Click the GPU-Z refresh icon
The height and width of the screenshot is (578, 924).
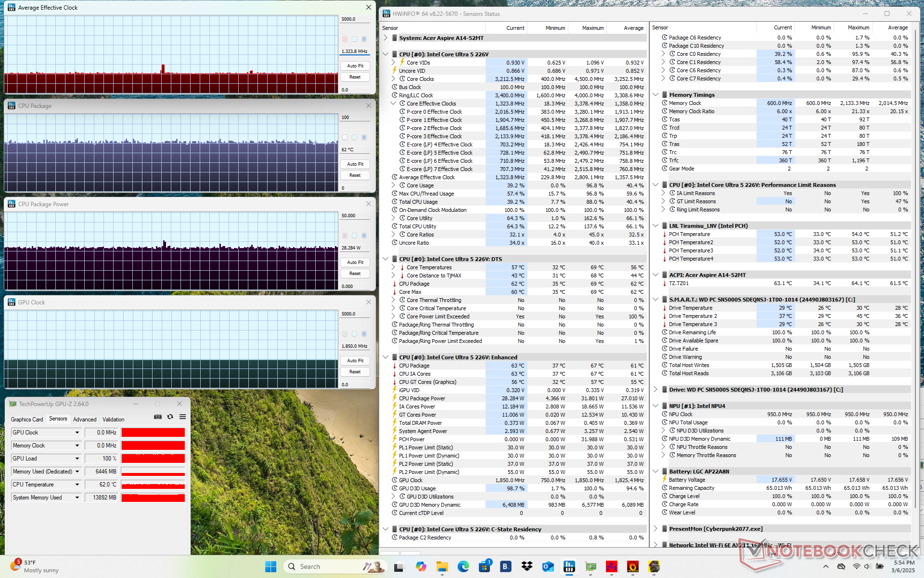click(170, 417)
